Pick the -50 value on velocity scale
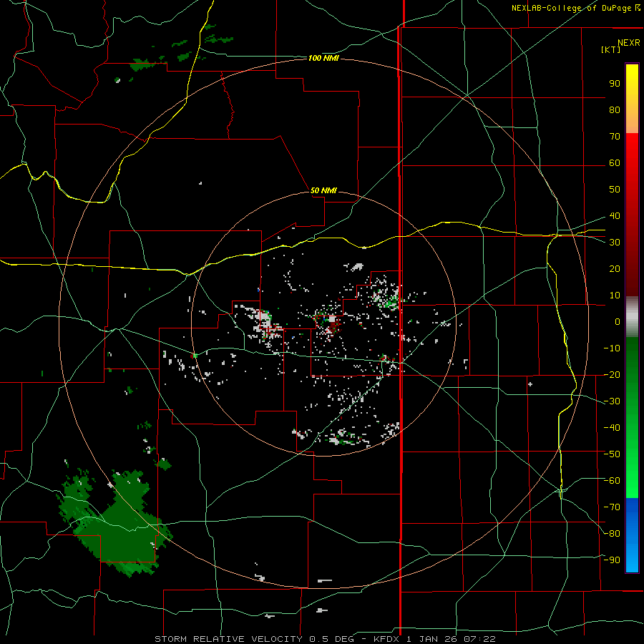 click(612, 454)
